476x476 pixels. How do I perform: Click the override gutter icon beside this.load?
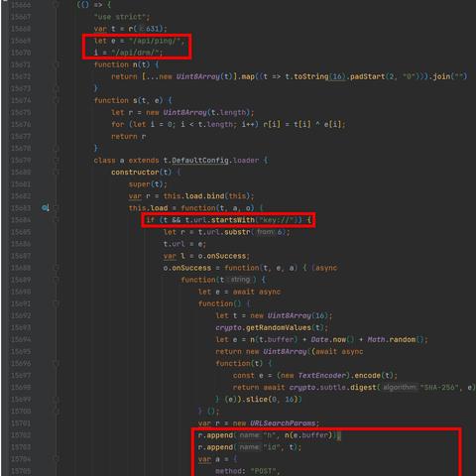pyautogui.click(x=46, y=208)
